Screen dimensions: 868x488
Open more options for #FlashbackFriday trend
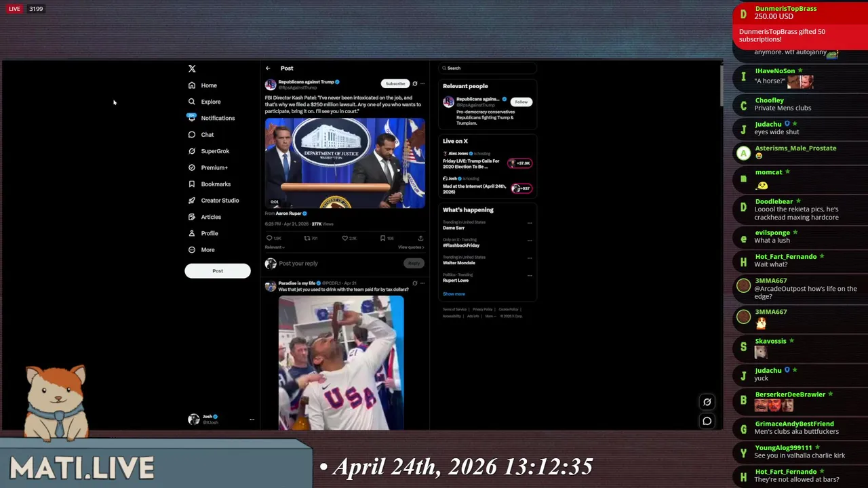pyautogui.click(x=530, y=240)
